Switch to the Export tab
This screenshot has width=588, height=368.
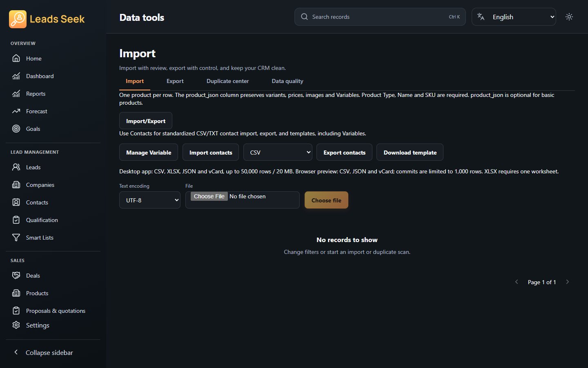(175, 81)
